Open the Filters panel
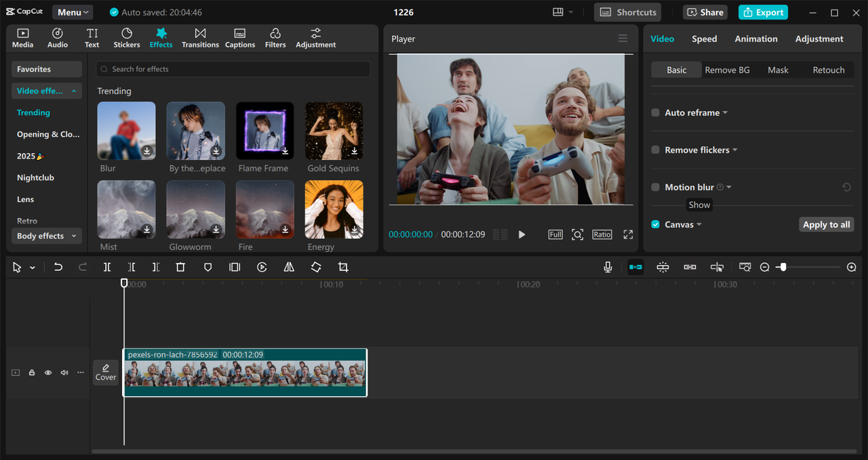This screenshot has width=868, height=460. tap(275, 38)
